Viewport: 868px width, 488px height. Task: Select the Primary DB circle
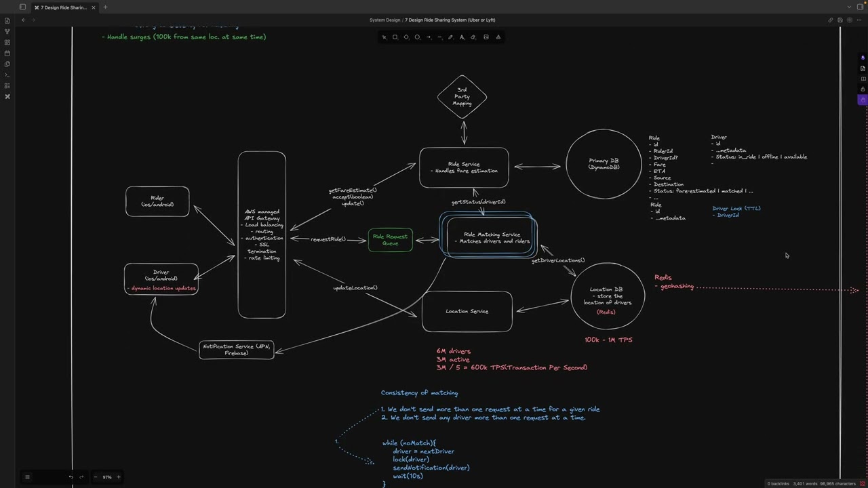point(604,165)
